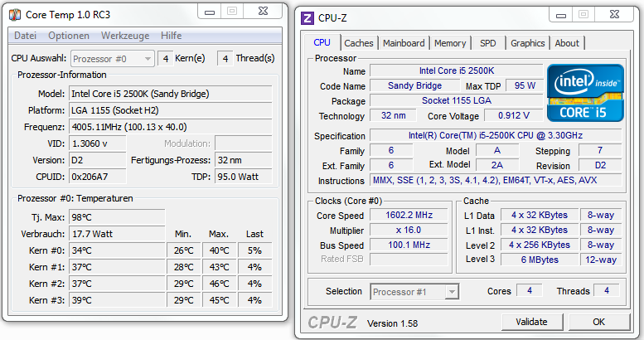Switch to the SPD tab
644x340 pixels.
pos(488,43)
